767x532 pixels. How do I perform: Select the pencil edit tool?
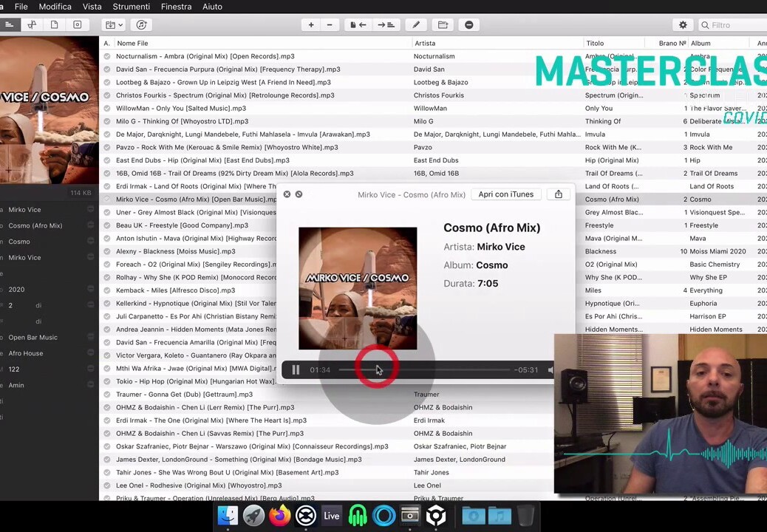(x=416, y=24)
